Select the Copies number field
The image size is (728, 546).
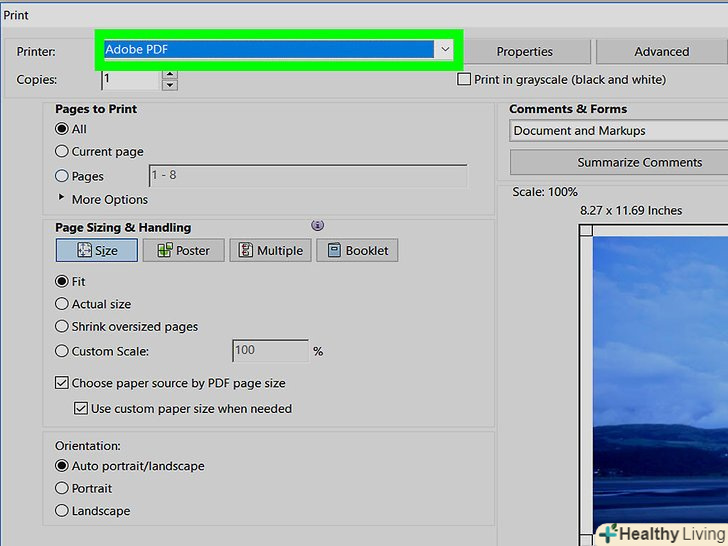(x=131, y=79)
